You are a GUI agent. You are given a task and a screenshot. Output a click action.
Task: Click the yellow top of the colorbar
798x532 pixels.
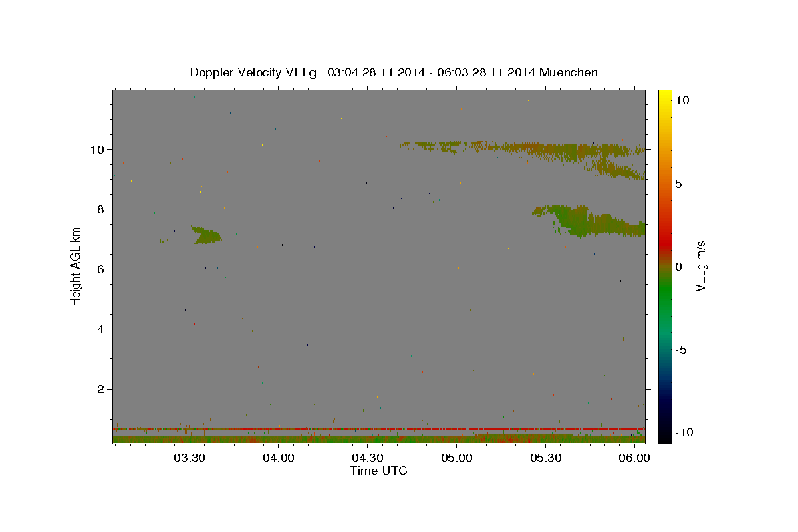[665, 96]
